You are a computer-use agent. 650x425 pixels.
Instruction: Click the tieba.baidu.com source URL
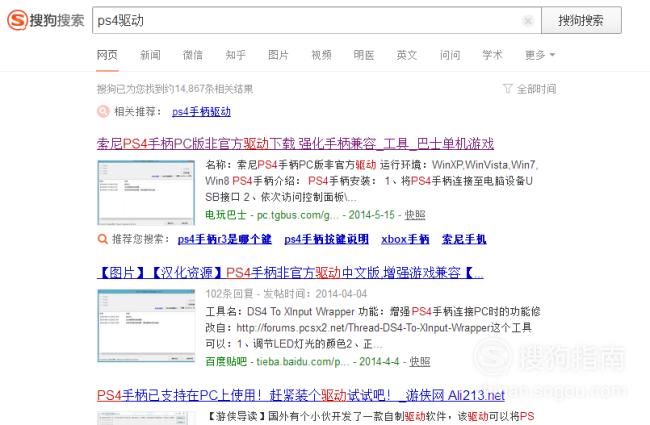(x=303, y=362)
